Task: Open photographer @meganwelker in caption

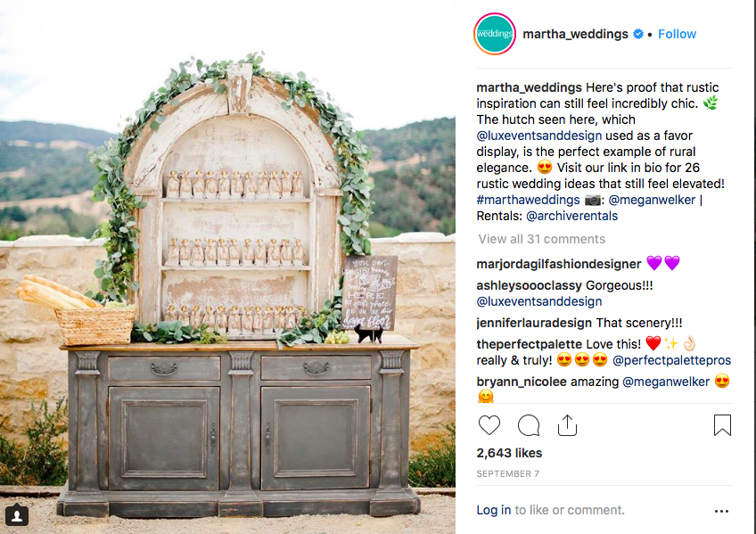Action: pos(652,200)
